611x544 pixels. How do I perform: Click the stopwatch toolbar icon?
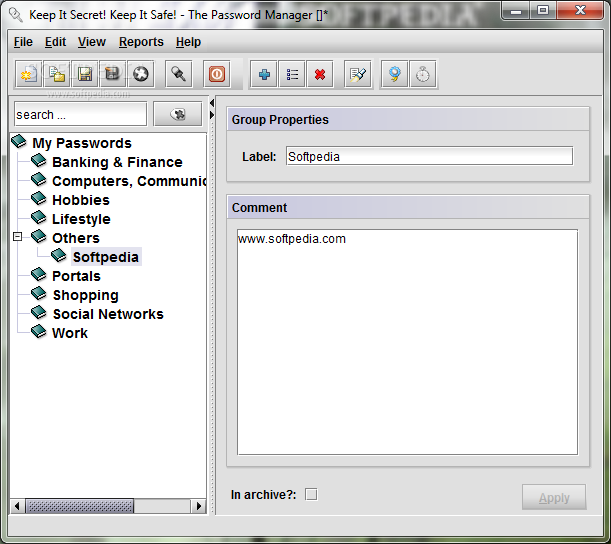[x=423, y=74]
